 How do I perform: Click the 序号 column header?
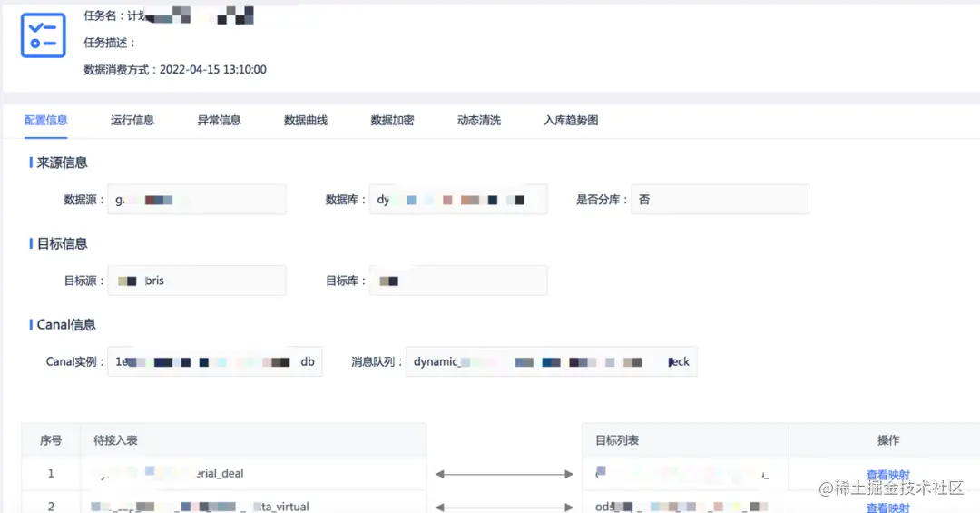(51, 440)
